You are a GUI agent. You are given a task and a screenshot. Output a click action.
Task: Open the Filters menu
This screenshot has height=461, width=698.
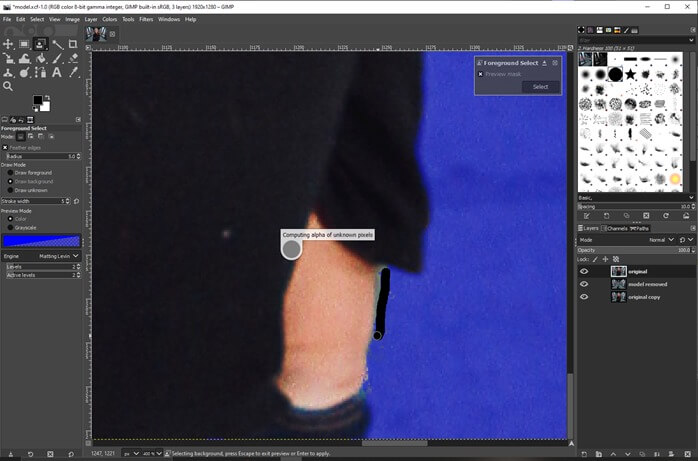click(146, 19)
